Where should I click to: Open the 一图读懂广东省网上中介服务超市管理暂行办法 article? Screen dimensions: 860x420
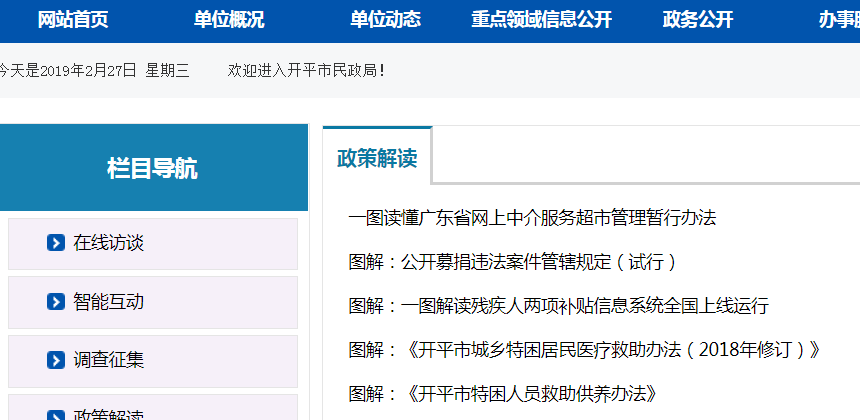coord(532,218)
